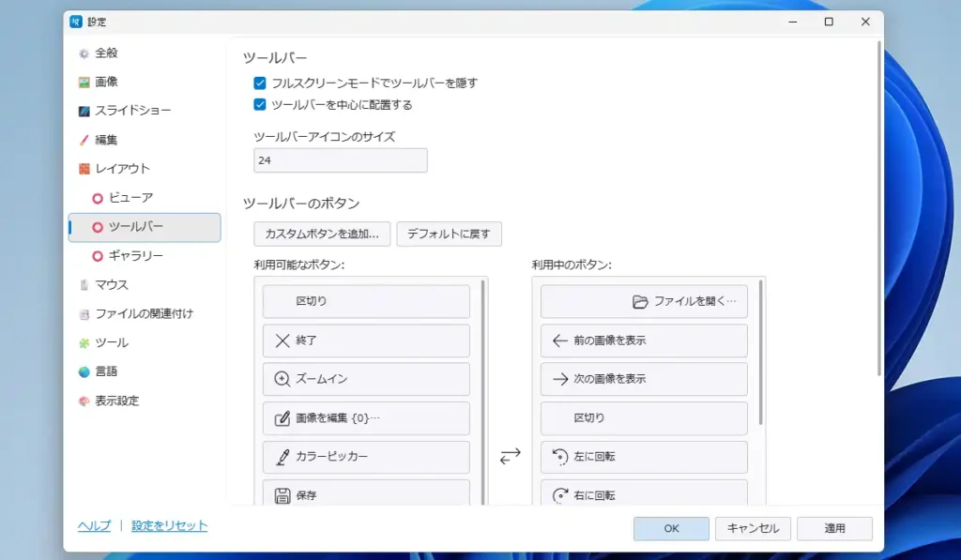Click the swap arrows between the button lists
Image resolution: width=961 pixels, height=560 pixels.
click(x=510, y=456)
